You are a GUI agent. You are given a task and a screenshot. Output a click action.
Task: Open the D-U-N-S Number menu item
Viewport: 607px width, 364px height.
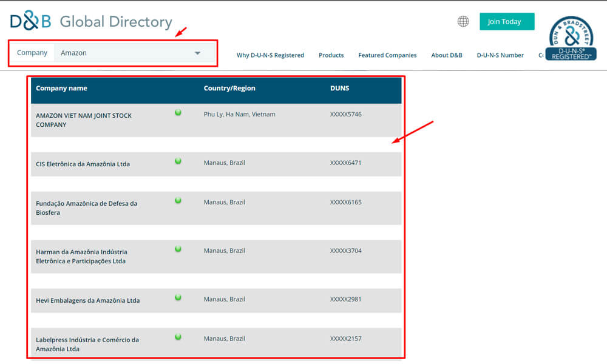point(500,55)
